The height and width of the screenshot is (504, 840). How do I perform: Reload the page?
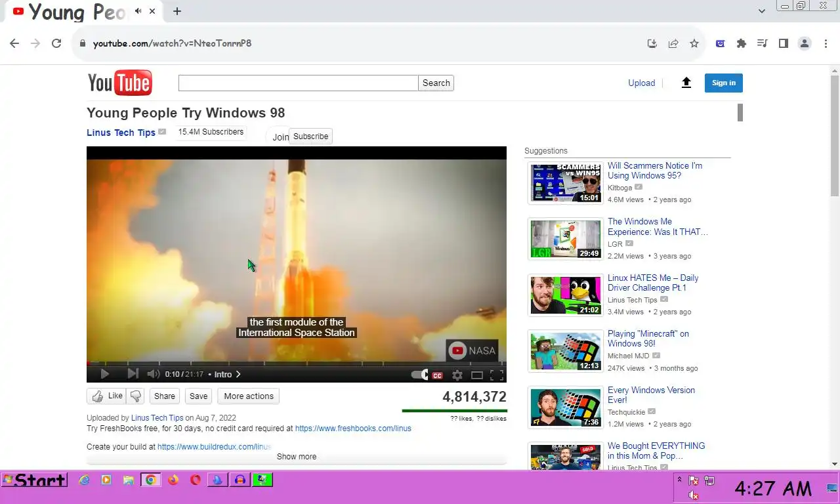(x=56, y=43)
